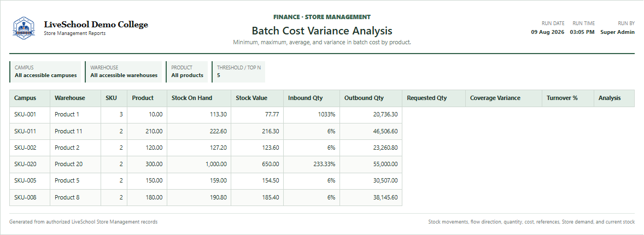Select the Threshold / Top N filter box
Viewport: 644px width, 235px height.
[238, 72]
